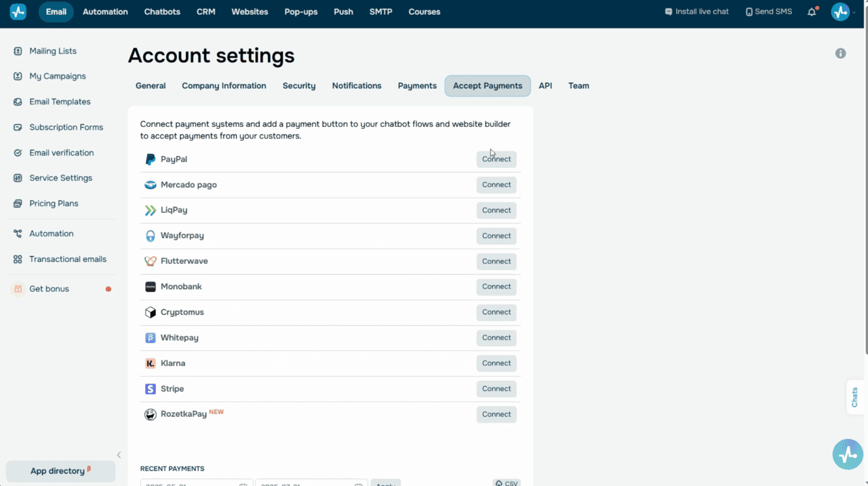
Task: Click the LiqPay logo icon
Action: tap(151, 210)
